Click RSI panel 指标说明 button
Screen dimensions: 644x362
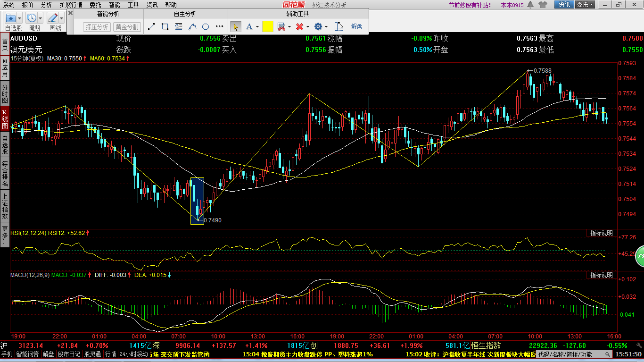coord(602,233)
